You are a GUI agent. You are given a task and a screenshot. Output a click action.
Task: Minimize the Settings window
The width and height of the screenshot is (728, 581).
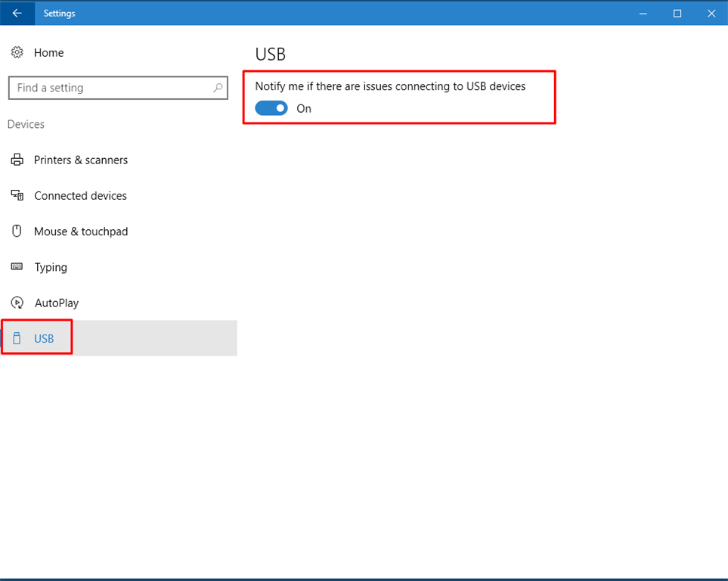(643, 13)
